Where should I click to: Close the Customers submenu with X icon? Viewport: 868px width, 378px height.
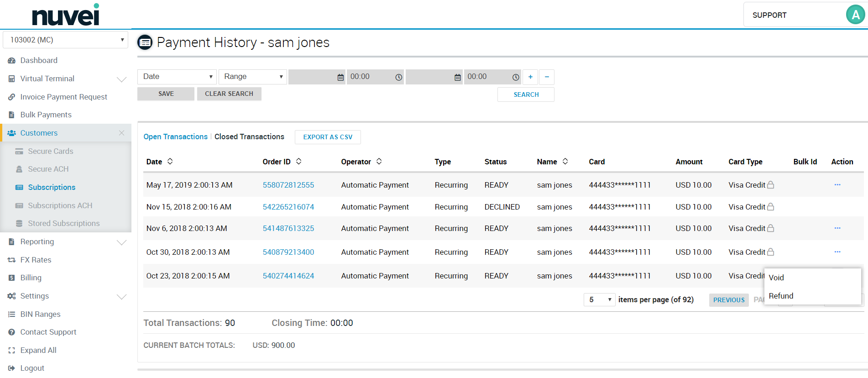(121, 133)
